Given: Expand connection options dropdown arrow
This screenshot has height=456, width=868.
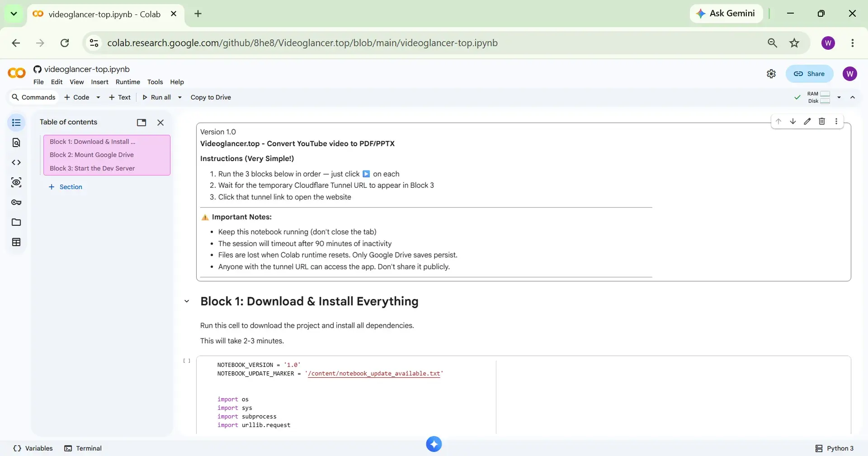Looking at the screenshot, I should pyautogui.click(x=839, y=97).
